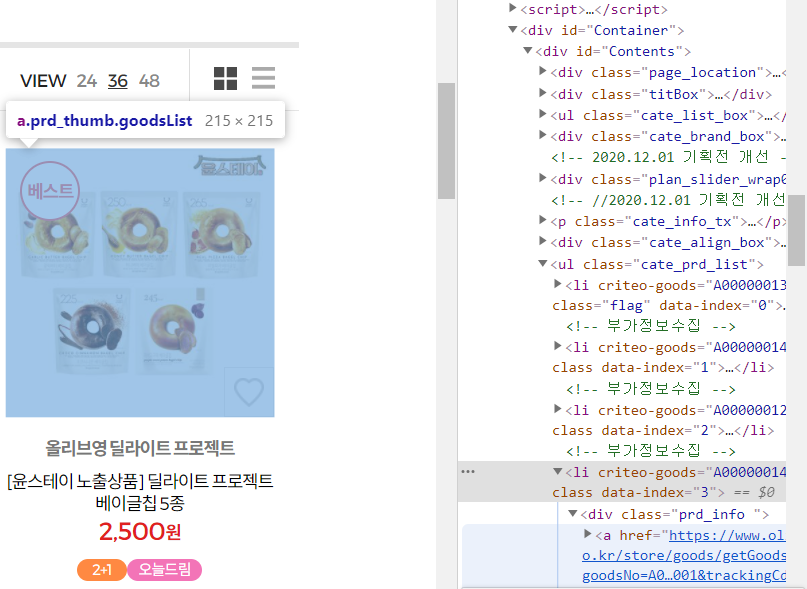This screenshot has width=807, height=589.
Task: Click the page vertical scrollbar thumb
Action: (446, 141)
